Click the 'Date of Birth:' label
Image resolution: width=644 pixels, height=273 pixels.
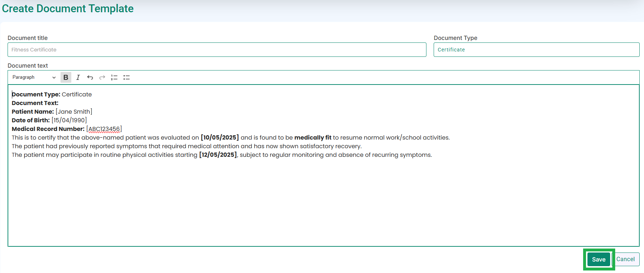click(x=31, y=120)
